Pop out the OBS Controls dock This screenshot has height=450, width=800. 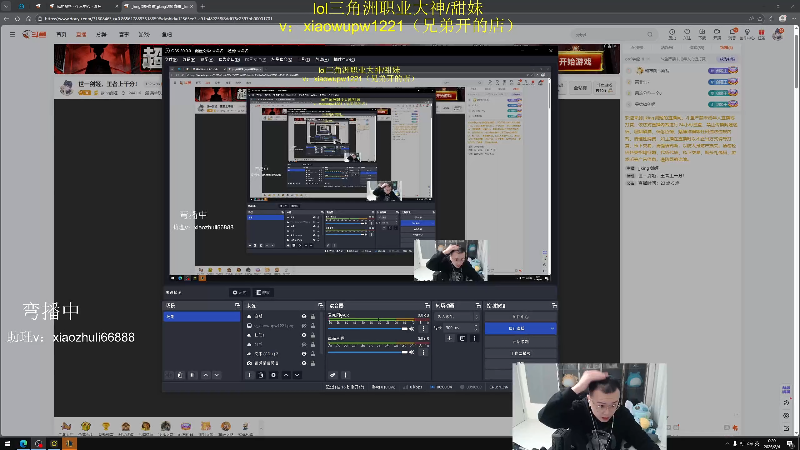(554, 305)
